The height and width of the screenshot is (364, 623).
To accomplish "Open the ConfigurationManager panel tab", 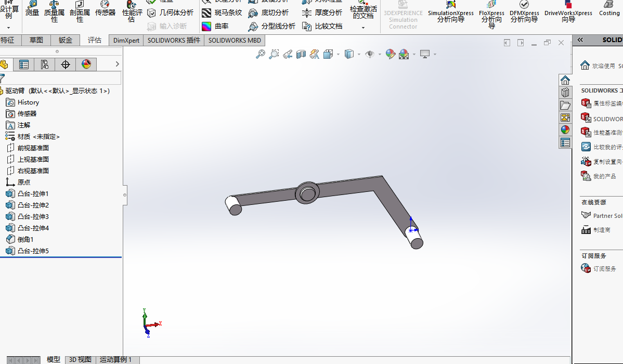I will click(x=45, y=64).
